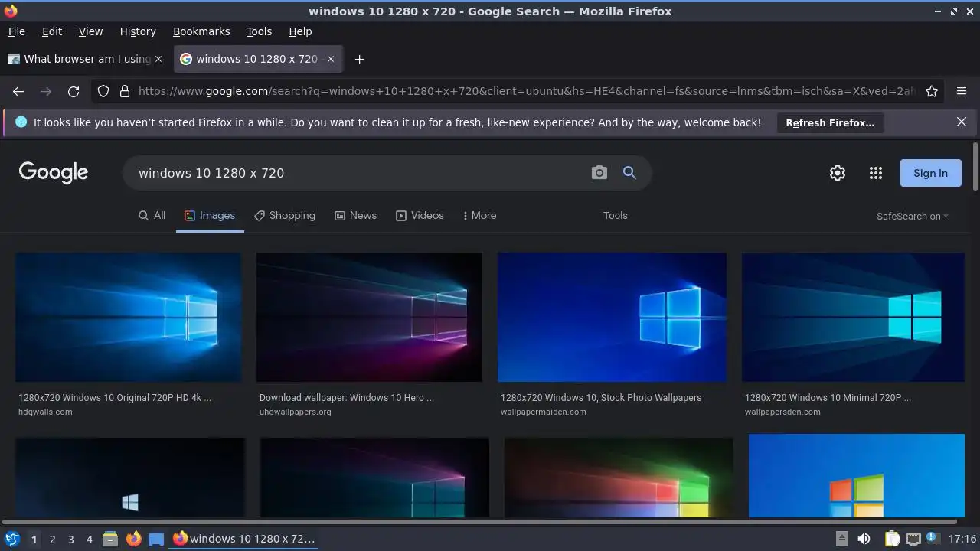Click the Refresh Firefox button
Screen dimensions: 980x551
830,122
